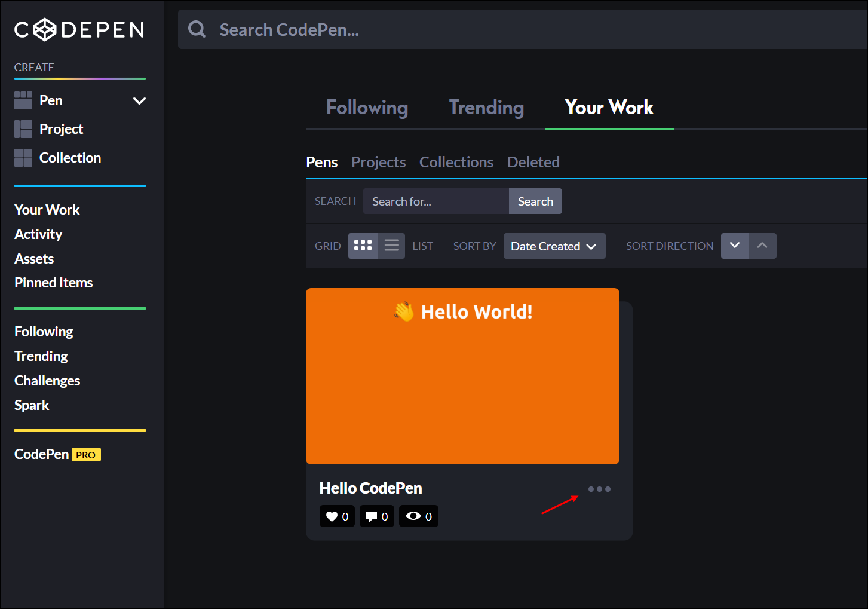Click the Pen icon in Create
The image size is (868, 609).
coord(23,100)
